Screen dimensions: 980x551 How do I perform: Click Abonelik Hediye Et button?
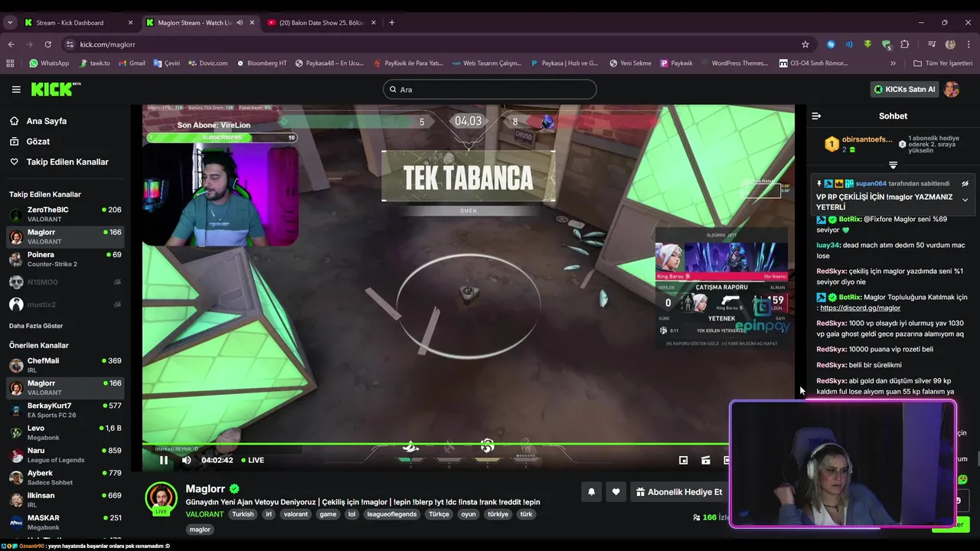(x=678, y=492)
